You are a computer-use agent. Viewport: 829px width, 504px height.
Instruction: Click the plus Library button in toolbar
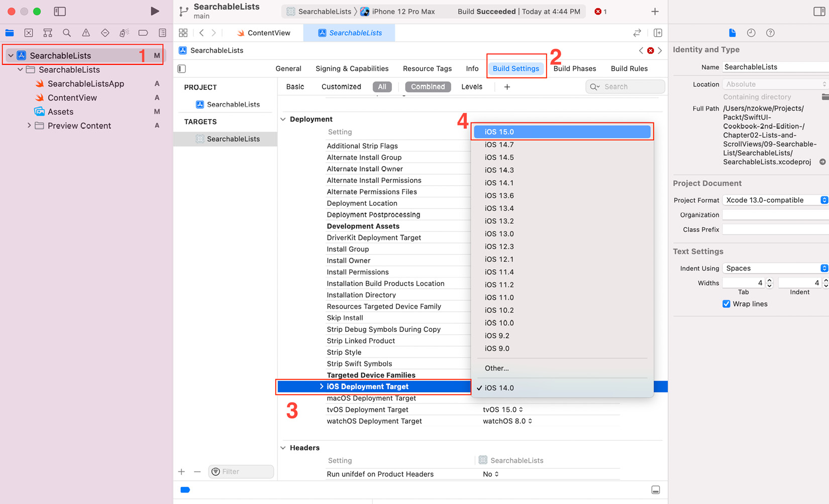click(x=655, y=11)
